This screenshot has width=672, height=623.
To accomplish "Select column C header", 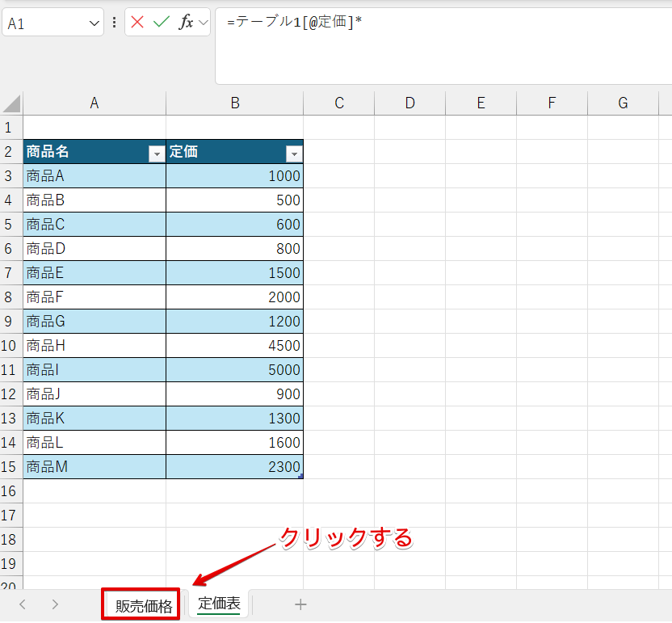I will tap(339, 103).
